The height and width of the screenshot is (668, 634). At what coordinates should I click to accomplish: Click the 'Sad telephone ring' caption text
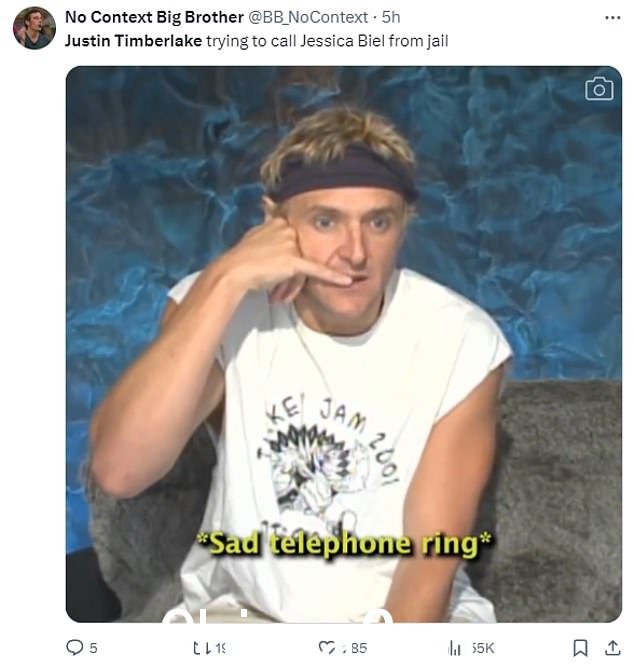(344, 544)
